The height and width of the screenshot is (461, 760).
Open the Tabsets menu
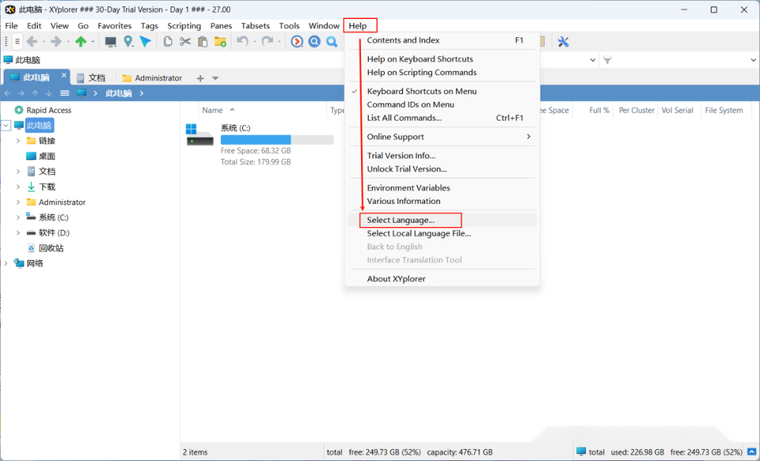coord(255,26)
